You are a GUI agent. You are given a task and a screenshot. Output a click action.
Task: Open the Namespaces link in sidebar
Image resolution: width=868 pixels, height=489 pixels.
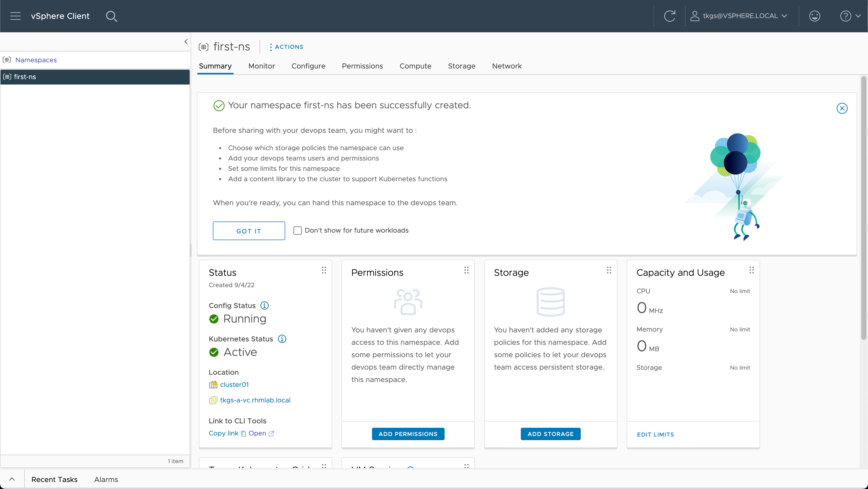coord(36,60)
